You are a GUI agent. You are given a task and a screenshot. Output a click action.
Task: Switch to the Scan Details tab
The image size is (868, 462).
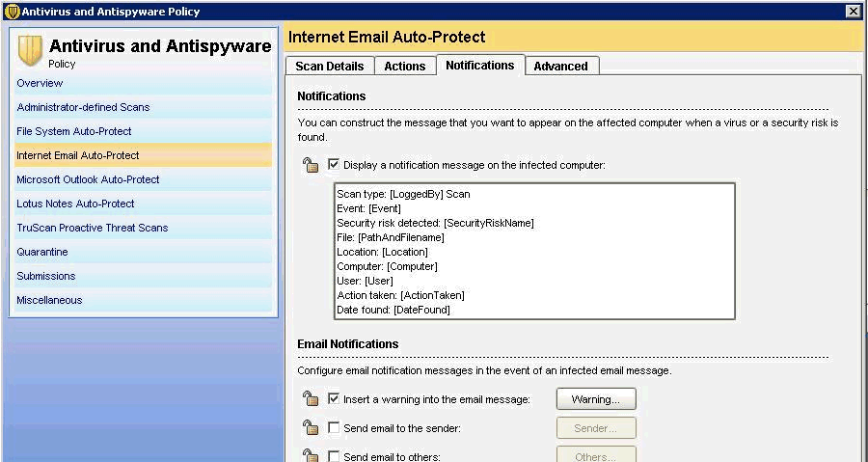[x=330, y=66]
